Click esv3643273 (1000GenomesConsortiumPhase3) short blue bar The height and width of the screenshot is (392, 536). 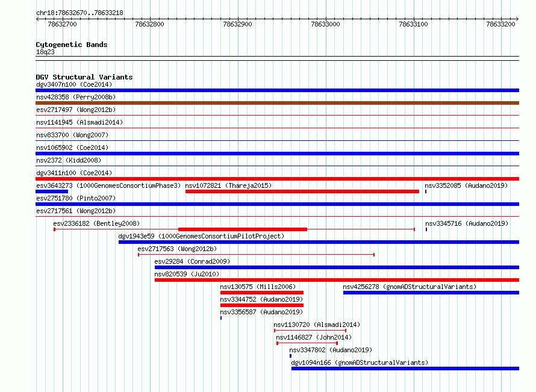coord(52,191)
